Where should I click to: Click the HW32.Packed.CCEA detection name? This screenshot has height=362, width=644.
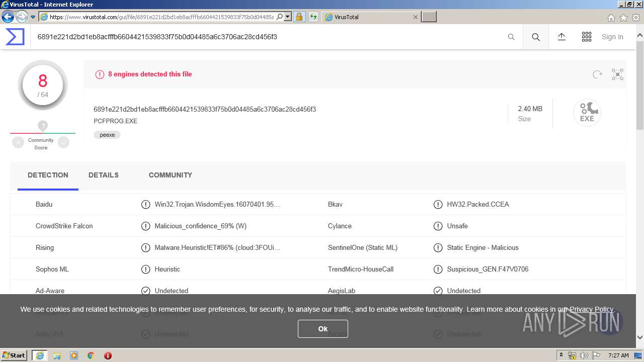tap(478, 204)
